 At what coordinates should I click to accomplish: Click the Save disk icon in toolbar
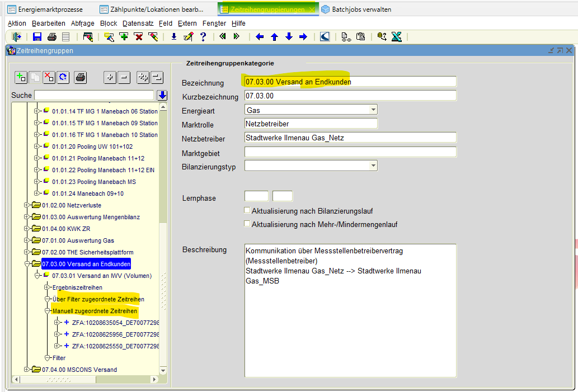click(37, 37)
